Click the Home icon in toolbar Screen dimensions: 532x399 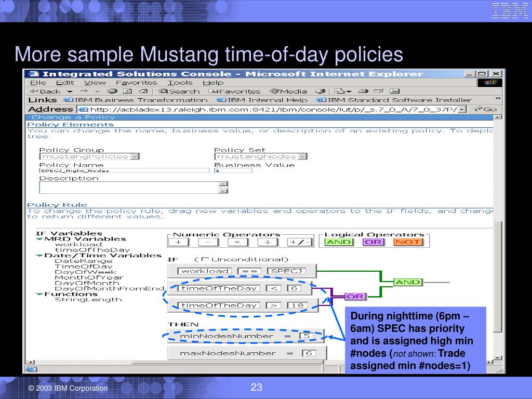[x=143, y=91]
